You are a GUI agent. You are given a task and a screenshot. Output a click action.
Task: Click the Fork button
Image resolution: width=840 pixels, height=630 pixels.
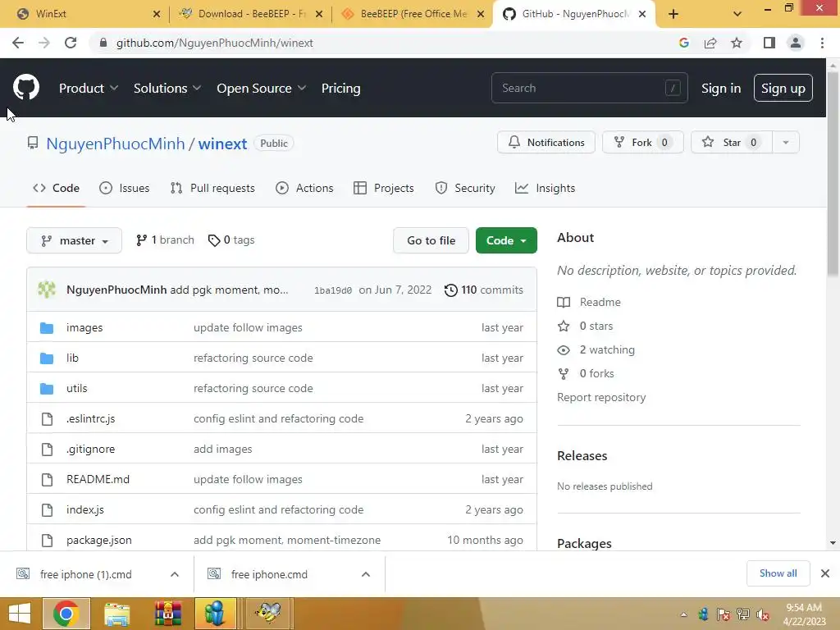[643, 143]
